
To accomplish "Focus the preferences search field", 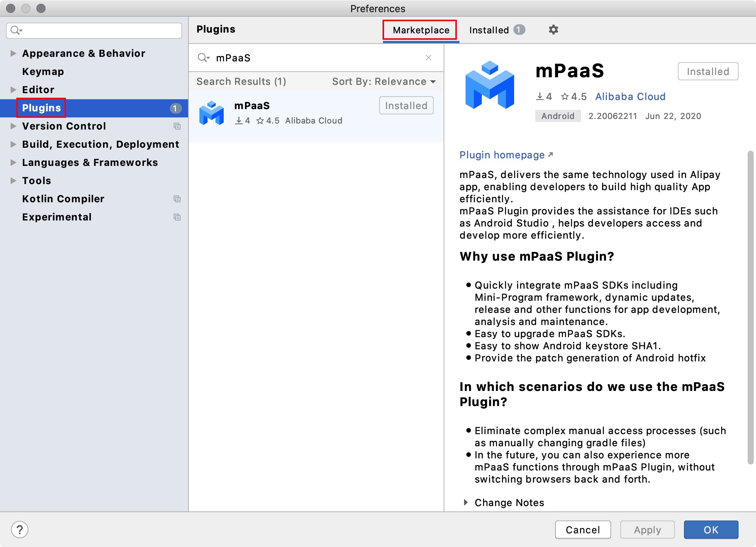I will click(x=94, y=30).
